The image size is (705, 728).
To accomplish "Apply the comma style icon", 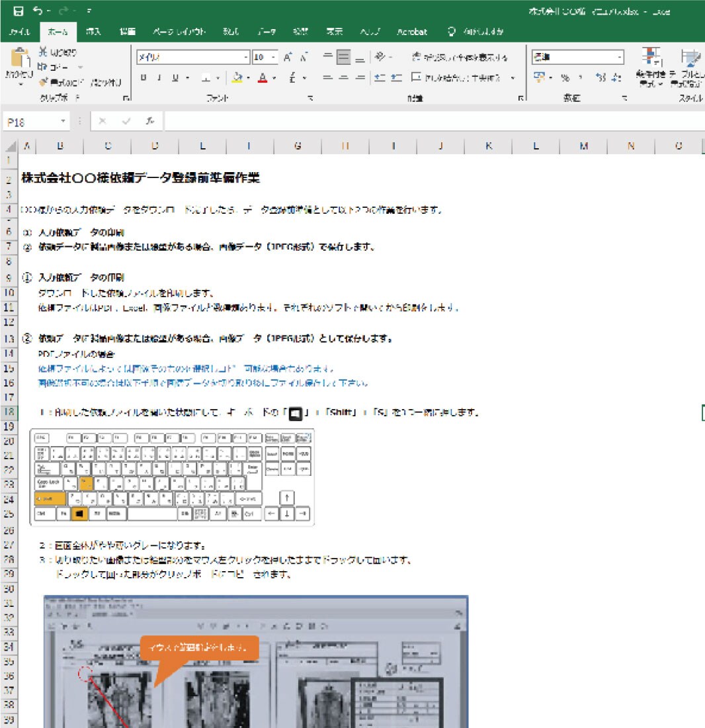I will point(580,77).
